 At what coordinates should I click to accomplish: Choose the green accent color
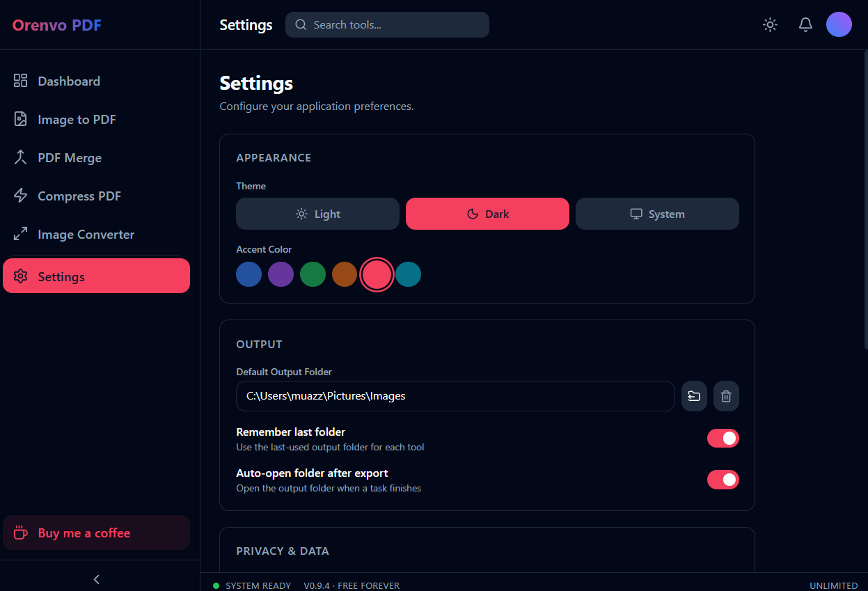pos(313,274)
